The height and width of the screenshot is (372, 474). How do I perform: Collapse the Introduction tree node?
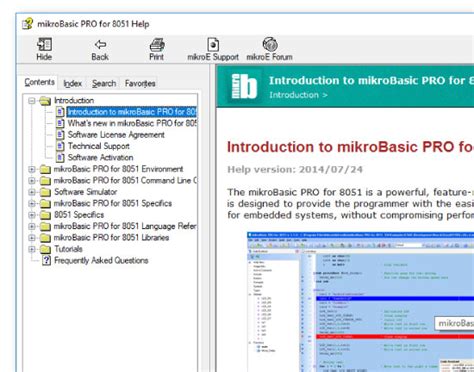tap(32, 100)
